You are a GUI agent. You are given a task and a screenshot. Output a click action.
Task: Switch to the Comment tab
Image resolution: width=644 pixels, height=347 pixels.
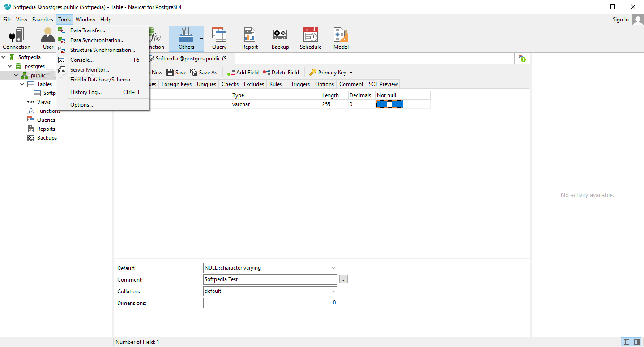[x=351, y=84]
